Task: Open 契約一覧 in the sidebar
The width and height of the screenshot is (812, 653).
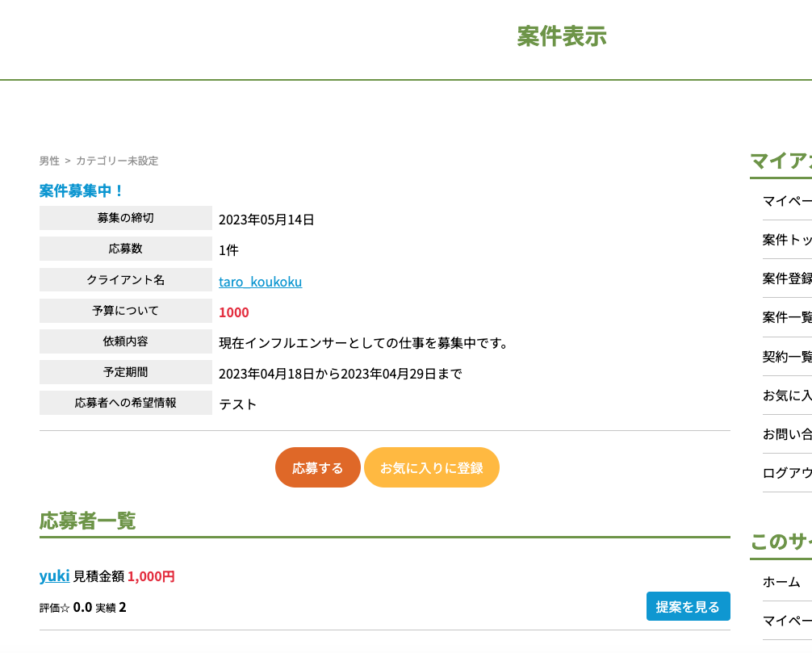Action: coord(787,357)
